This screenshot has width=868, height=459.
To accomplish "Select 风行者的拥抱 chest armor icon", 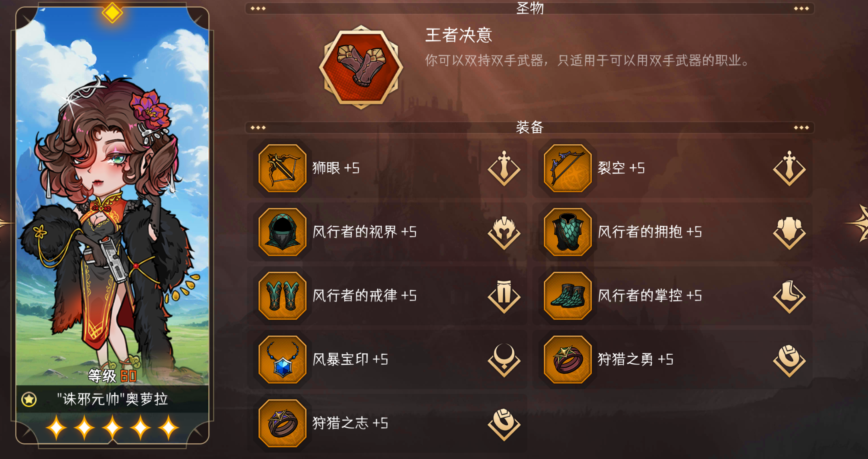I will click(x=567, y=232).
